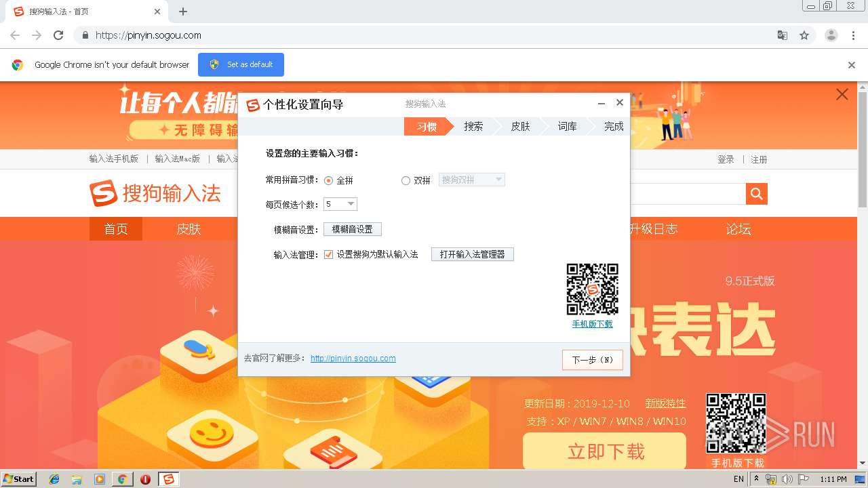Bookmark this page with star icon

pos(804,35)
